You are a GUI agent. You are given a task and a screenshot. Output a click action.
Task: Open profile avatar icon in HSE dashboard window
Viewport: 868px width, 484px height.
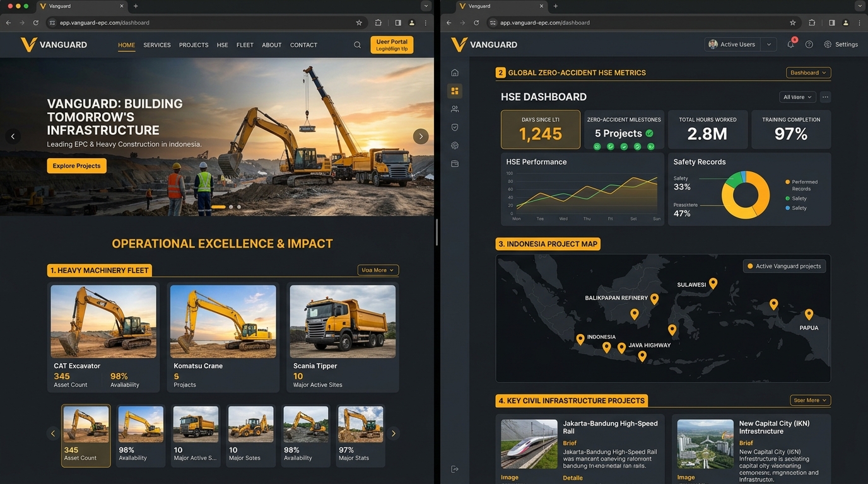[x=846, y=23]
